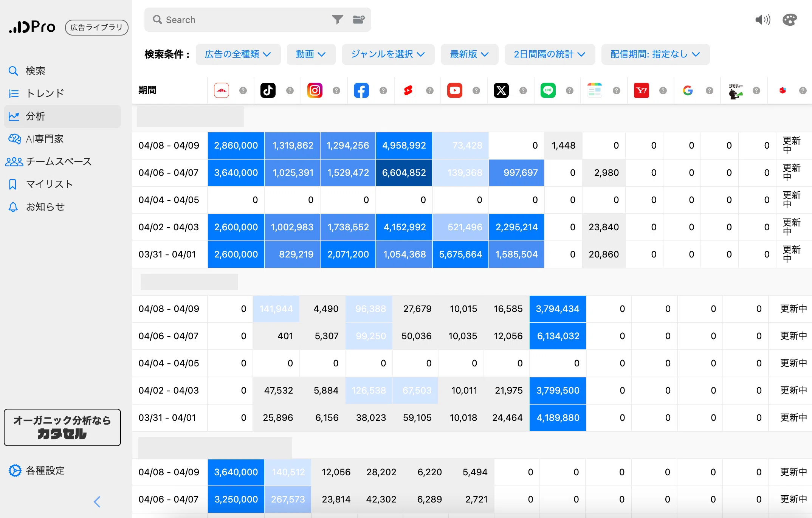Image resolution: width=812 pixels, height=518 pixels.
Task: Open the ジャンルを選択 dropdown
Action: pyautogui.click(x=388, y=54)
